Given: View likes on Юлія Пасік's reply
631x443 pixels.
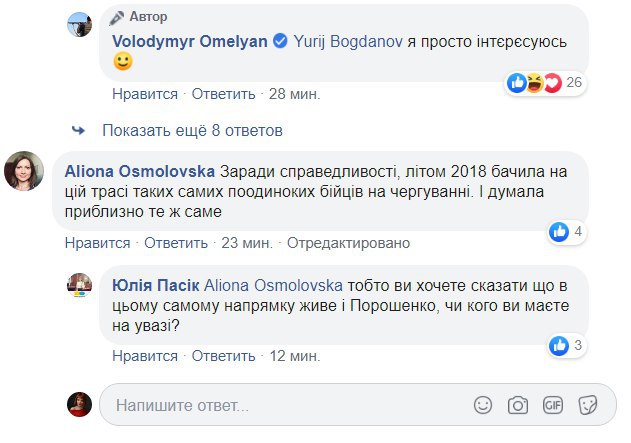Looking at the screenshot, I should click(566, 346).
